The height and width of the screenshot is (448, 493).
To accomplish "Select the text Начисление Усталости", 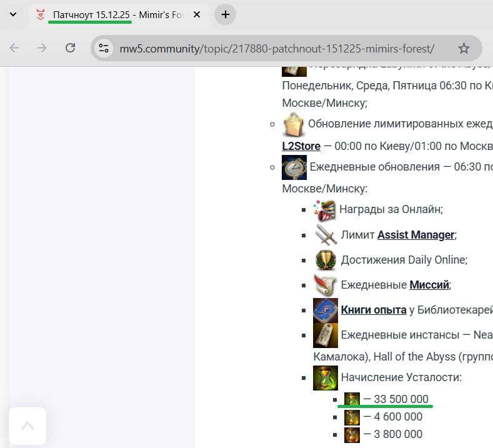I will 400,377.
